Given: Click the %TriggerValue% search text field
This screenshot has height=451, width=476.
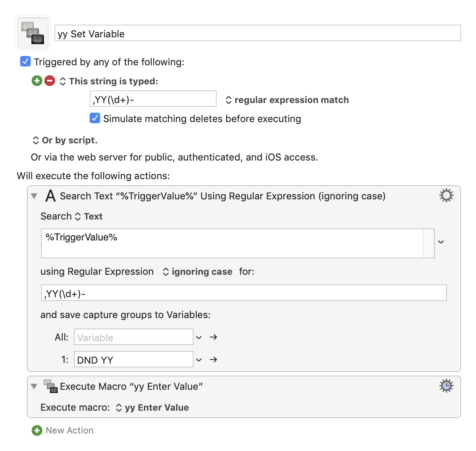Looking at the screenshot, I should pos(238,243).
